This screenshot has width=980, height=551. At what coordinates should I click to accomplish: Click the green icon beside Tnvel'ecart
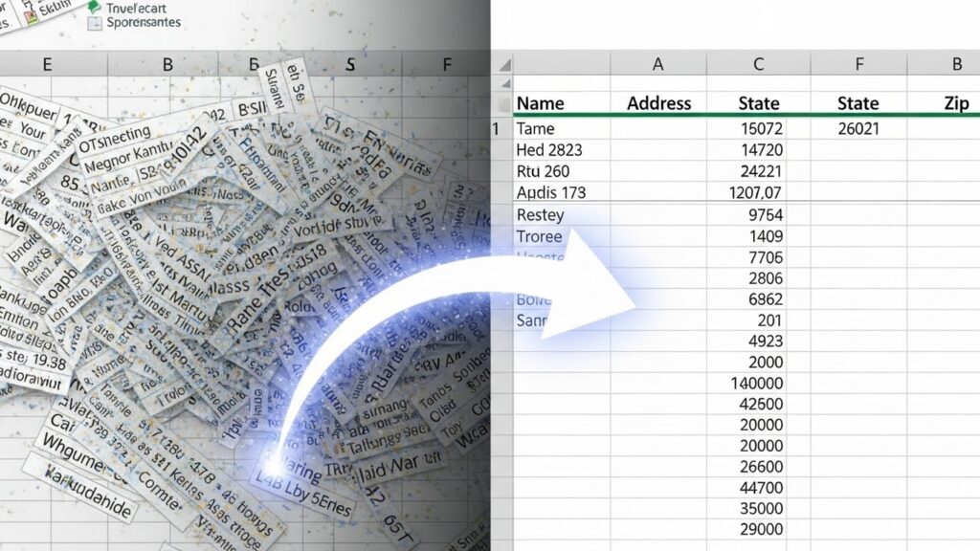coord(94,7)
